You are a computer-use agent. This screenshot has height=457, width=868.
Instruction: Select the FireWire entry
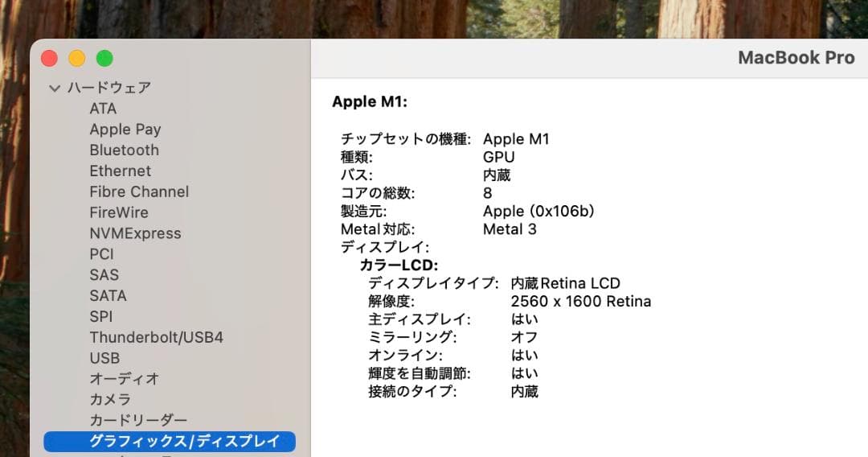[118, 212]
